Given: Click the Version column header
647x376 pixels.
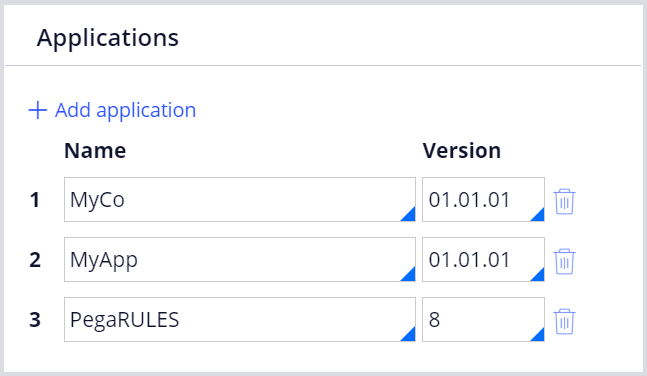Looking at the screenshot, I should (461, 150).
